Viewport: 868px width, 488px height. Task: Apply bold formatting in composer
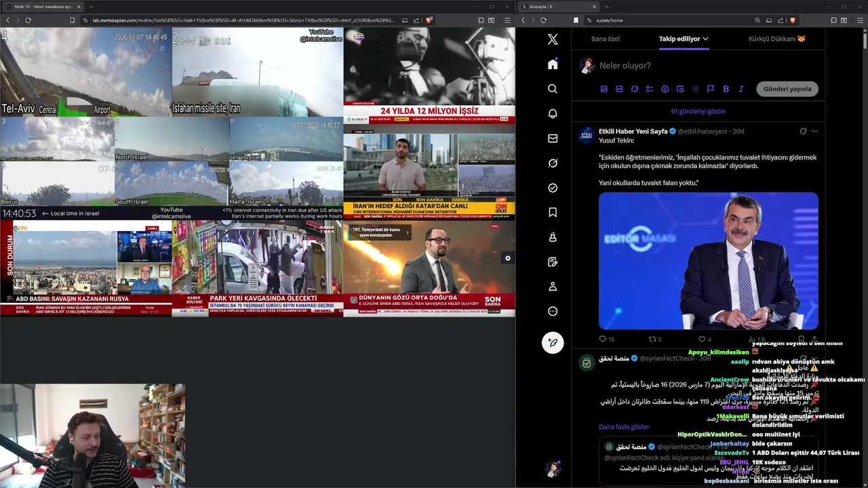(x=726, y=89)
